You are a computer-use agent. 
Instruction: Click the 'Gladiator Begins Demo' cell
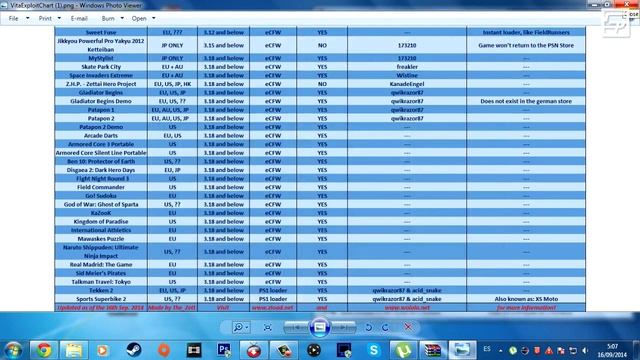pyautogui.click(x=101, y=101)
